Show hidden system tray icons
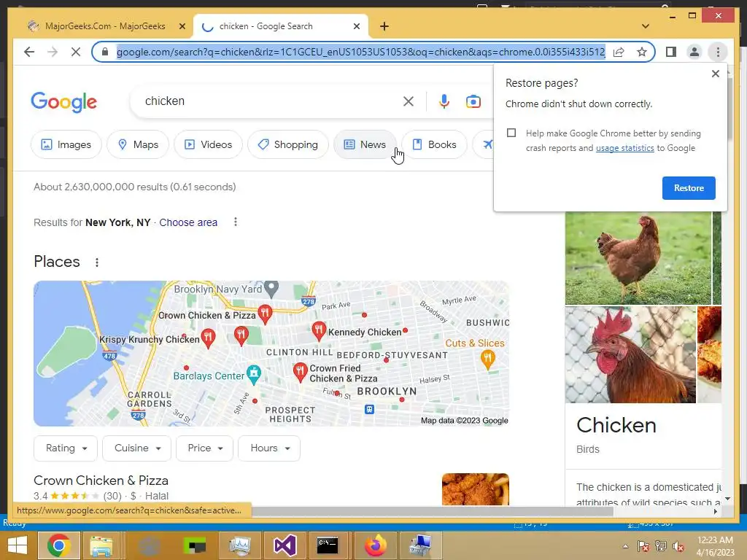Image resolution: width=747 pixels, height=560 pixels. tap(625, 546)
